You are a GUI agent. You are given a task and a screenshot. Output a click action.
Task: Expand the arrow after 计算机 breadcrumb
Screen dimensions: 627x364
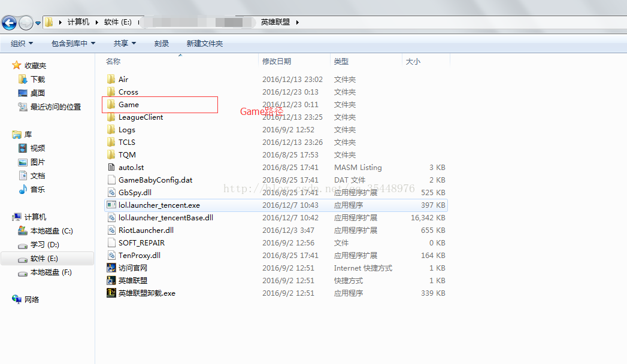click(96, 22)
